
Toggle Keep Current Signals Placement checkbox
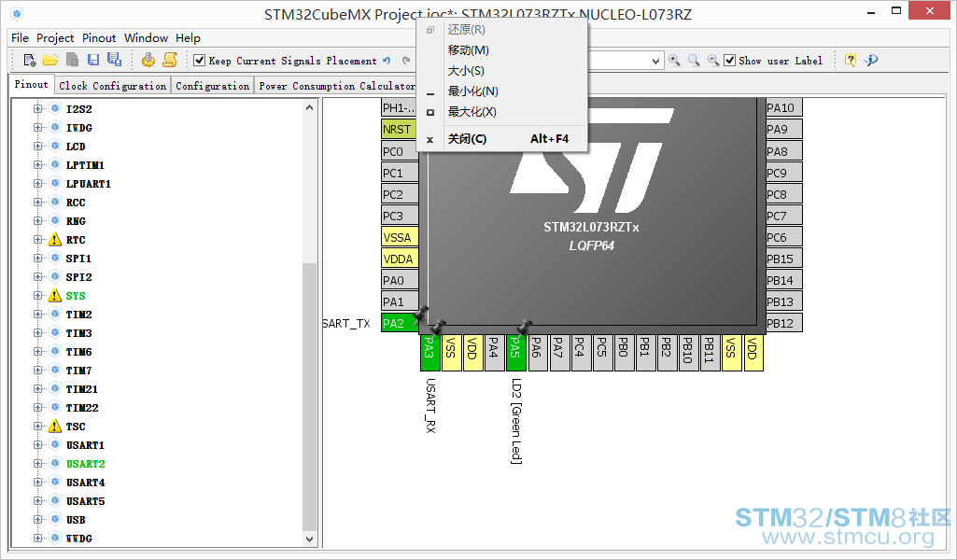coord(199,61)
